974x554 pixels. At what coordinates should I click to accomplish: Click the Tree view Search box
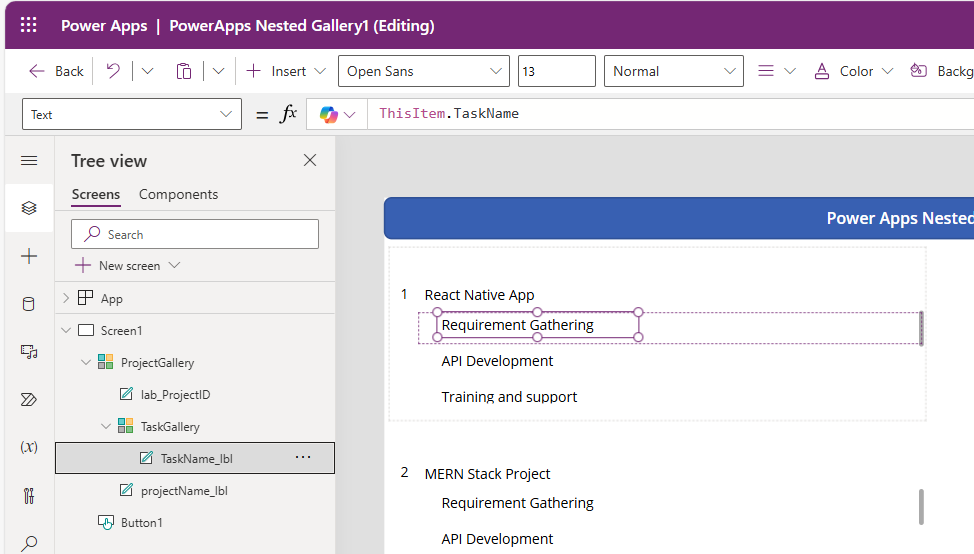pos(195,234)
